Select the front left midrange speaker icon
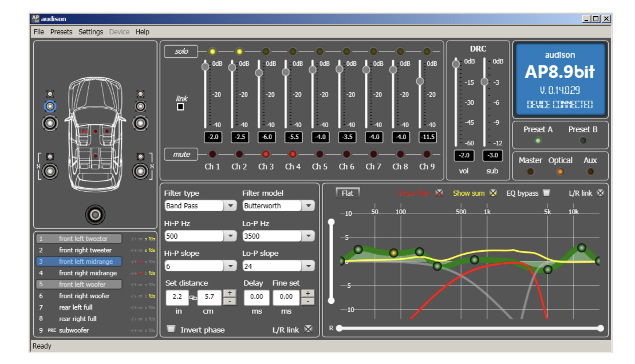The width and height of the screenshot is (635, 364). click(50, 106)
